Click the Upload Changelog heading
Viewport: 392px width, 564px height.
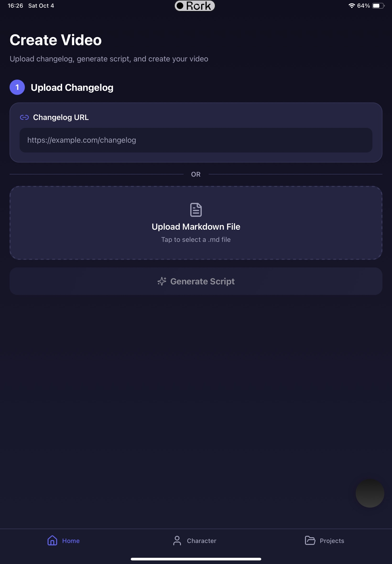coord(72,87)
